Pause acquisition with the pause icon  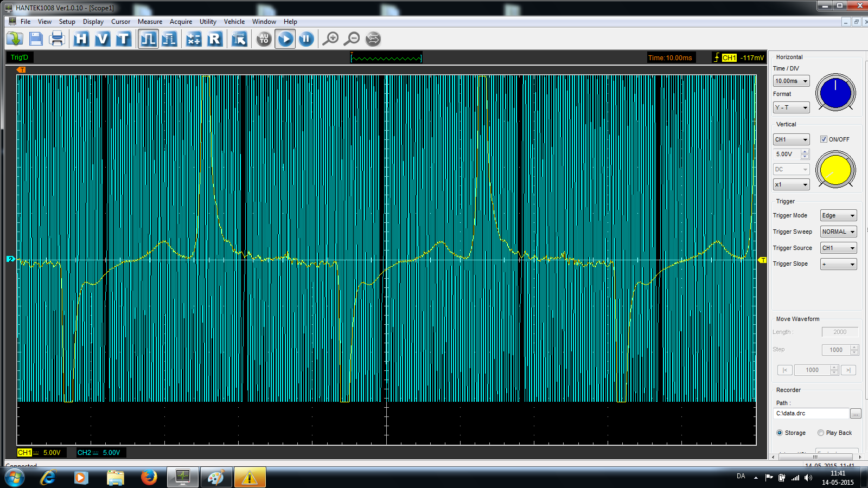[x=307, y=39]
